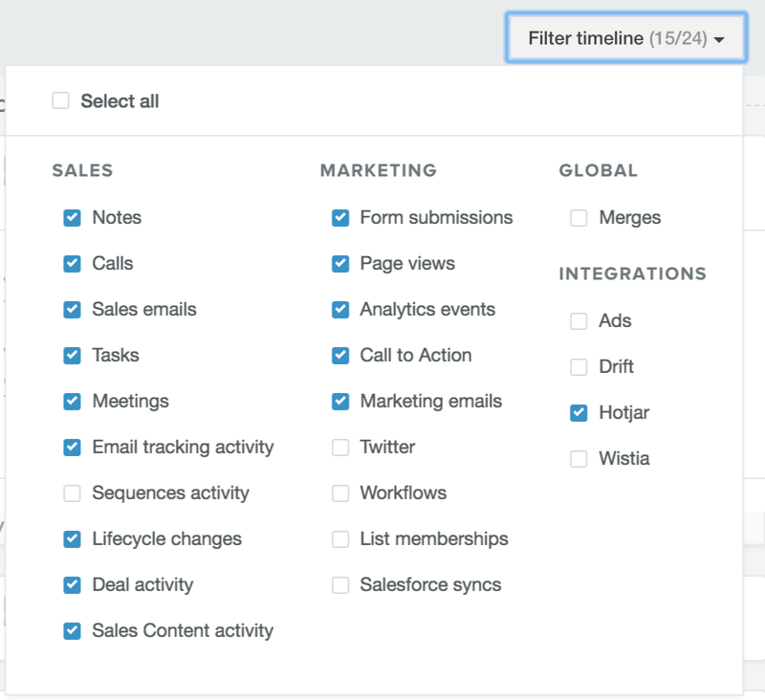
Task: Uncheck the Form submissions checkbox
Action: (340, 218)
